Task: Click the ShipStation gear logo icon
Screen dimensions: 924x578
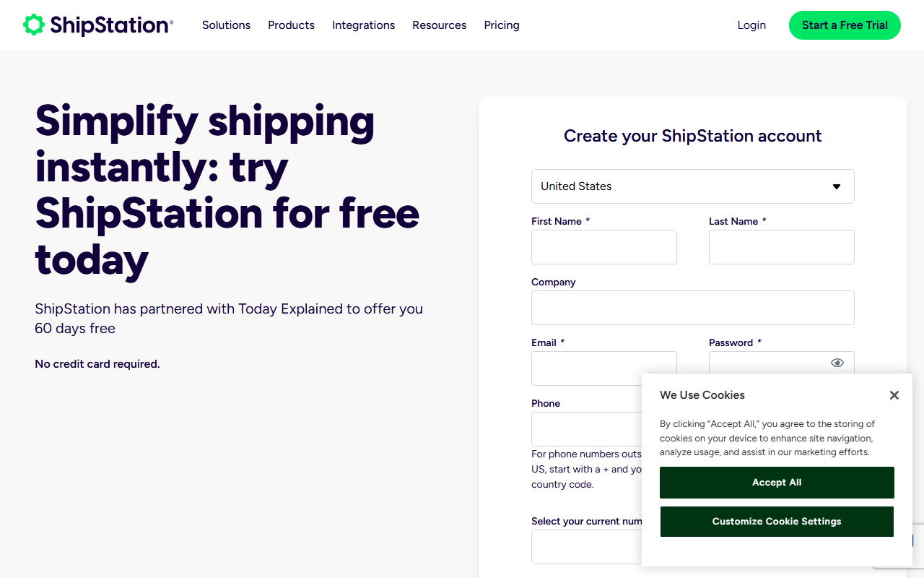Action: (34, 25)
